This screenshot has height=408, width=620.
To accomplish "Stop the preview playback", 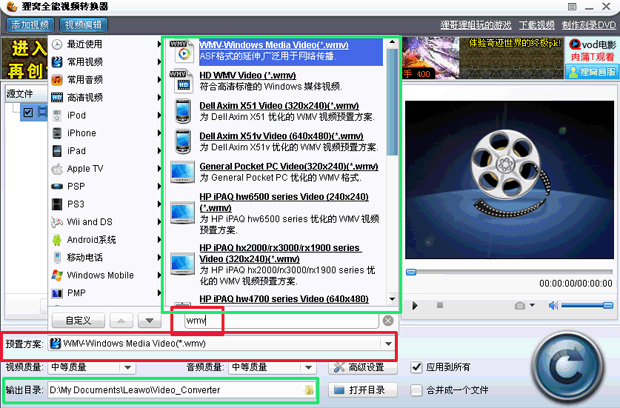I will coord(440,305).
